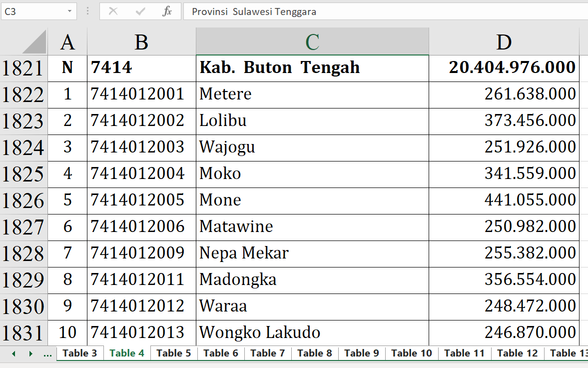Click the ellipsis for hidden sheet tabs
588x368 pixels.
tap(47, 353)
